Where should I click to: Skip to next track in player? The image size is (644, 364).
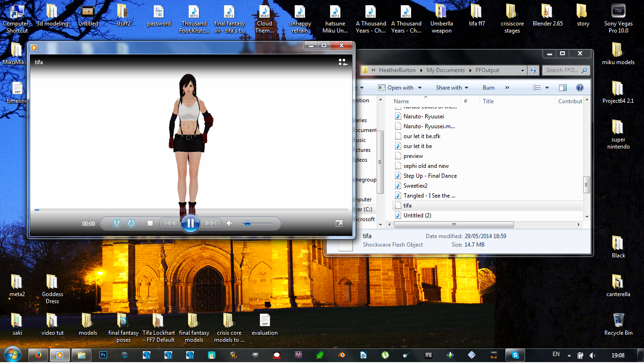pyautogui.click(x=211, y=223)
